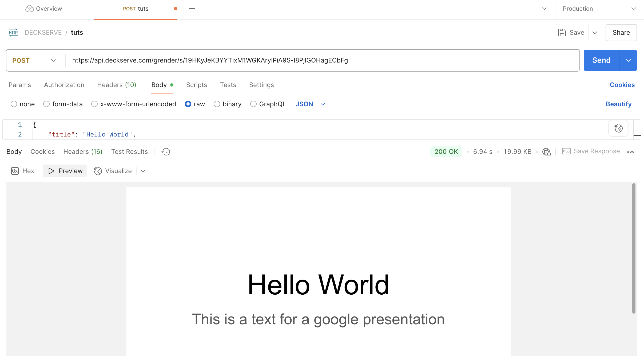644x359 pixels.
Task: Add a new request tab with the plus icon
Action: click(192, 9)
